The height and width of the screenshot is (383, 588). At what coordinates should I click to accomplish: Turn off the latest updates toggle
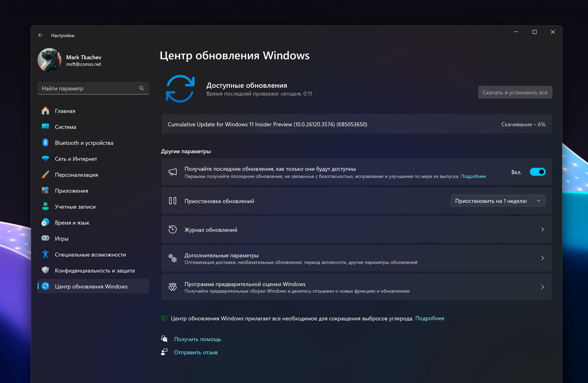click(x=537, y=172)
